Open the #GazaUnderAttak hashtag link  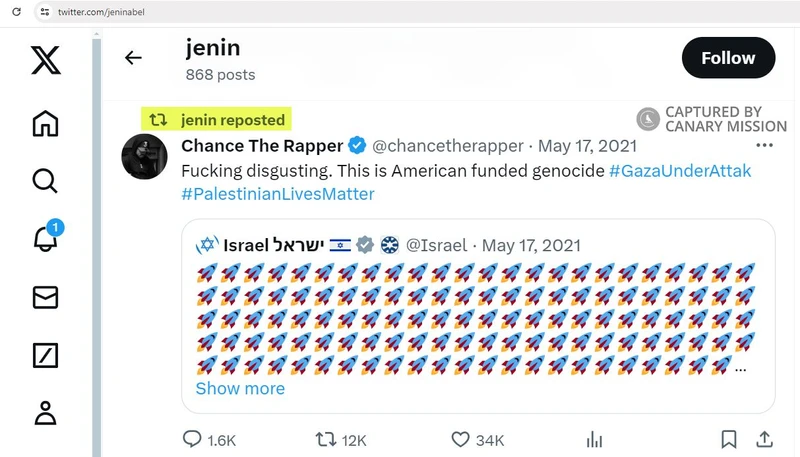679,171
